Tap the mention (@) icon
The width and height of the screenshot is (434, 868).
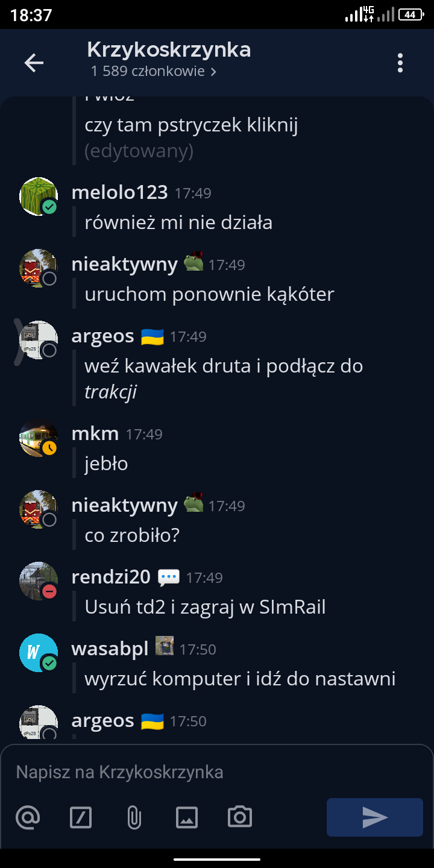click(28, 817)
